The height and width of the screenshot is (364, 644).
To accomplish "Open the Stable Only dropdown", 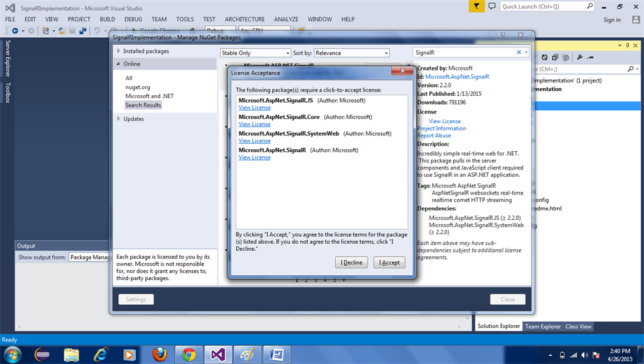I will (255, 53).
